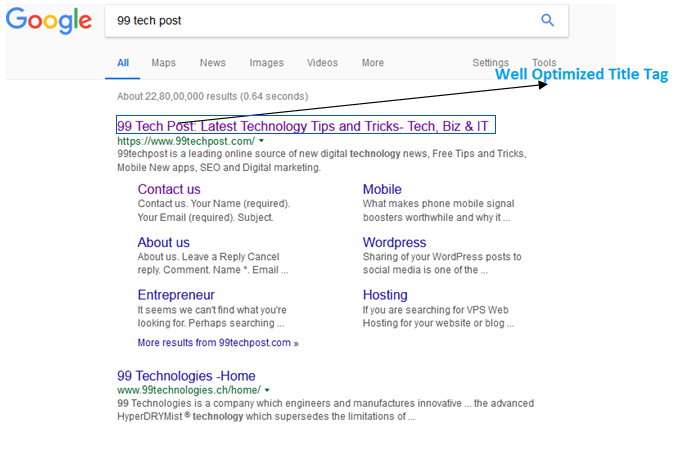Viewport: 686px width, 462px height.
Task: Open the Entrepreneur sitelink
Action: 176,295
